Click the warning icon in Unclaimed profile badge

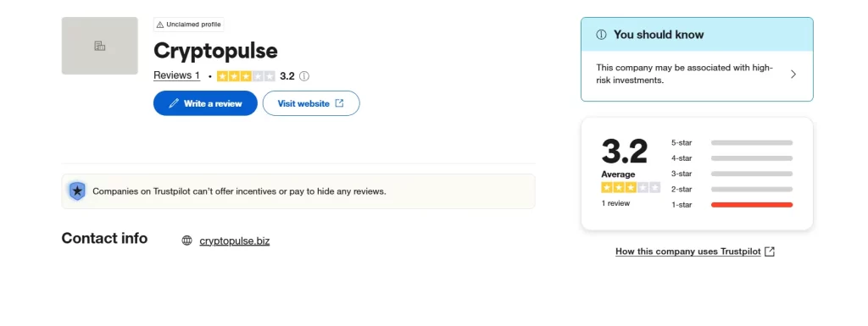pos(160,25)
